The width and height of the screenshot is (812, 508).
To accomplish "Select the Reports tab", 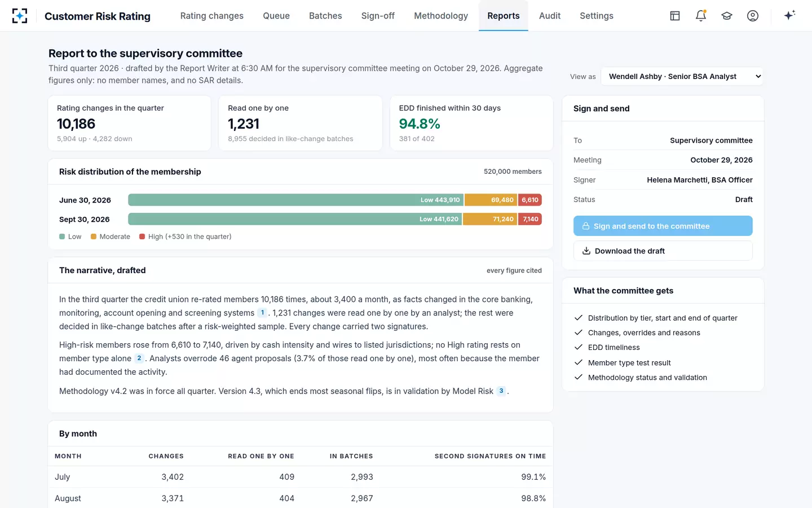I will [x=504, y=16].
